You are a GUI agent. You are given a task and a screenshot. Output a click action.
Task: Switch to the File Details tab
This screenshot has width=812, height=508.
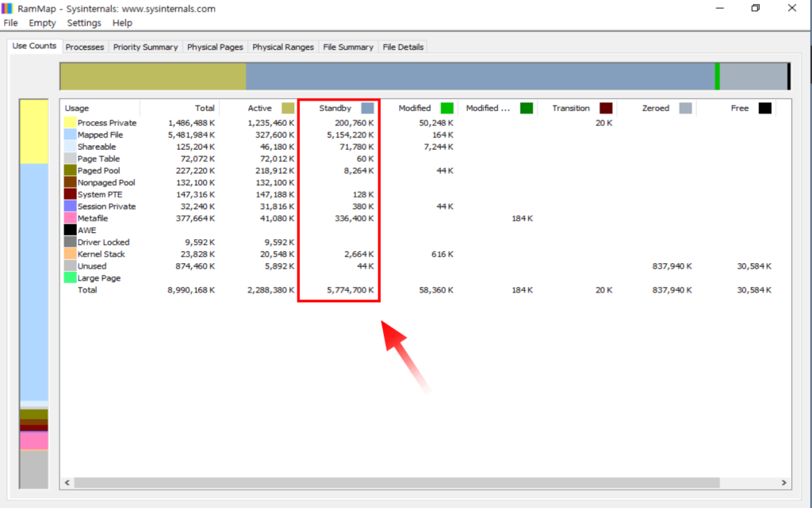(403, 47)
